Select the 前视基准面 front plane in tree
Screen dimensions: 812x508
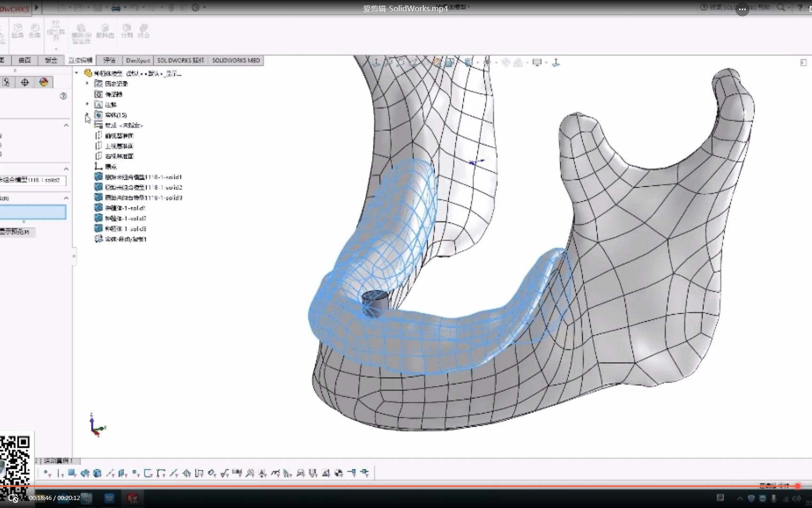(x=114, y=135)
